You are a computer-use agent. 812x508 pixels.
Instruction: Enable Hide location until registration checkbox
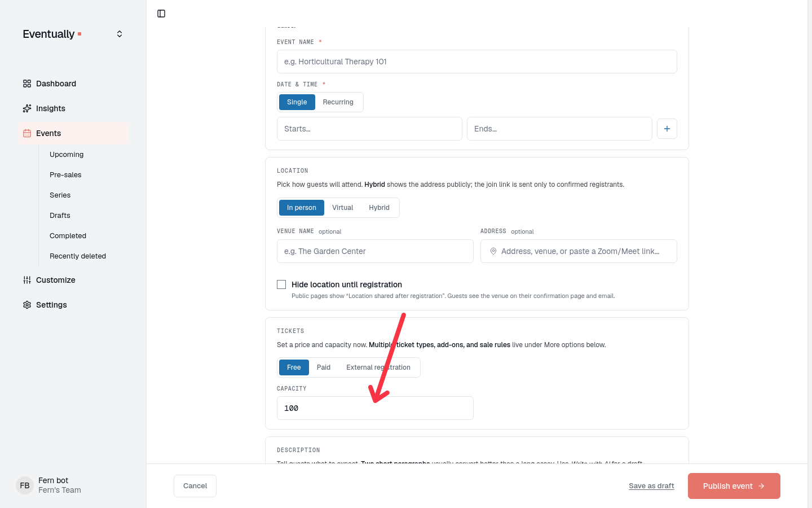[281, 284]
